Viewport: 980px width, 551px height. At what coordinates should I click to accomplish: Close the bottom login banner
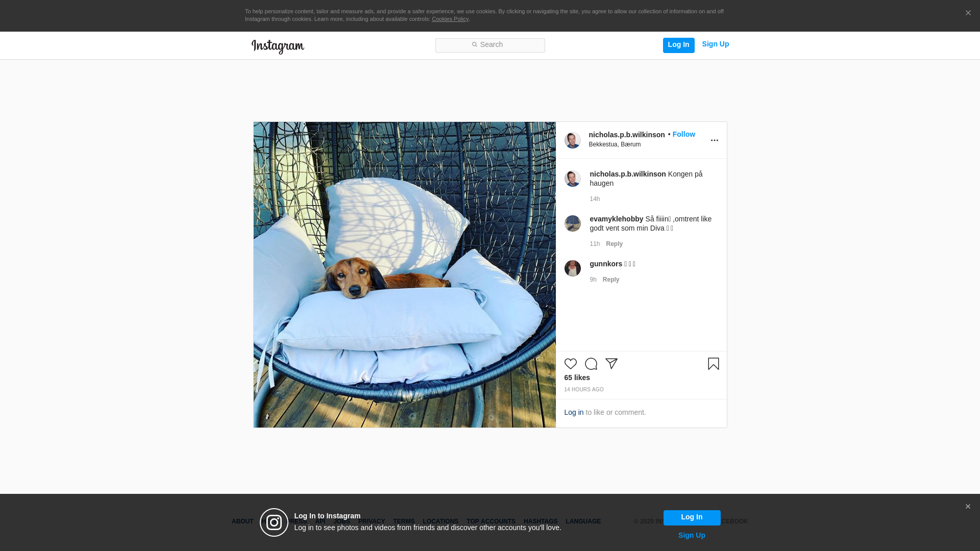click(x=968, y=507)
